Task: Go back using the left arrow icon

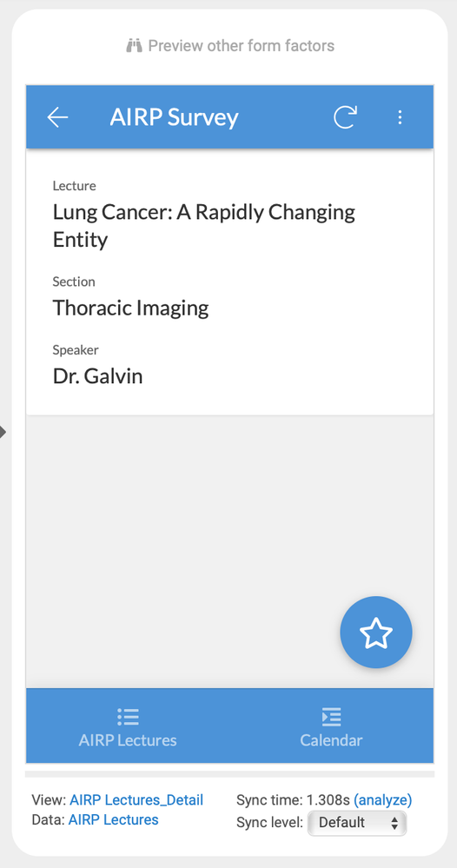Action: coord(57,117)
